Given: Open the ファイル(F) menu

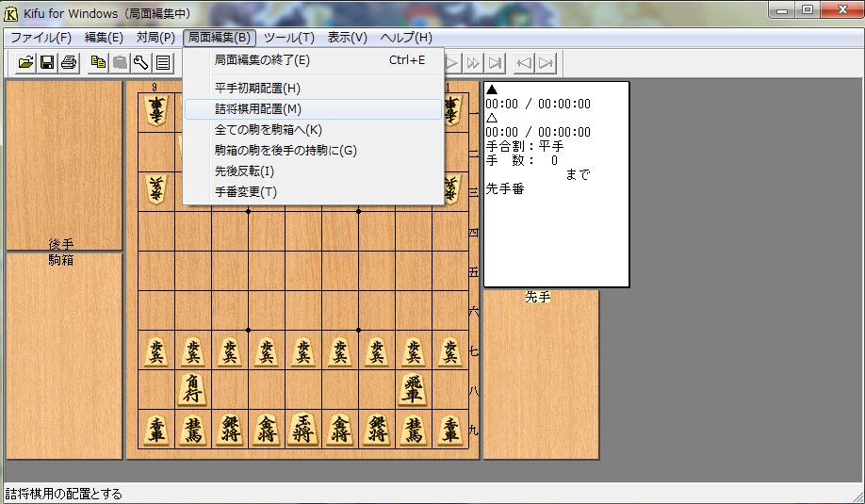Looking at the screenshot, I should click(41, 38).
